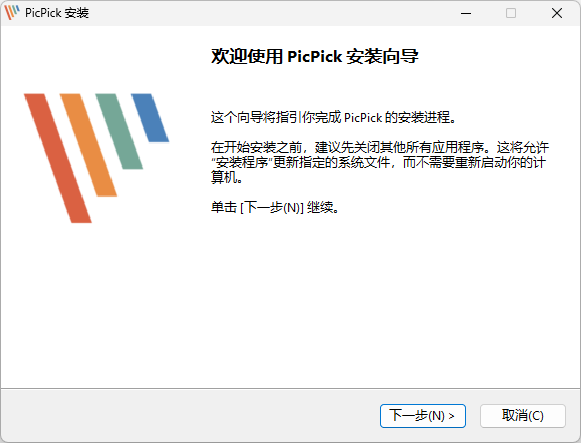Click the 下一步(N) > button
581x443 pixels.
click(x=422, y=416)
